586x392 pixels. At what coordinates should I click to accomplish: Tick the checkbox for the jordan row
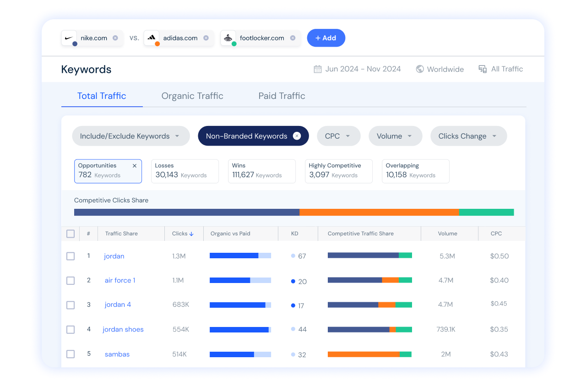pos(71,256)
